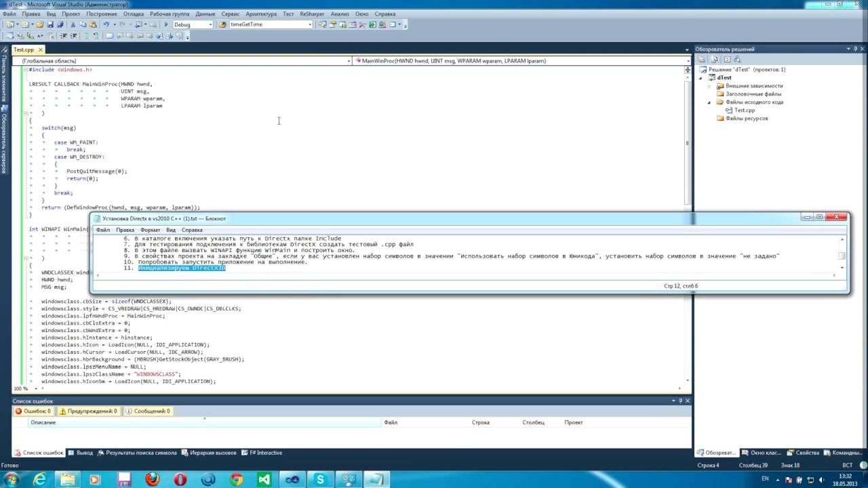
Task: Click Comment Selection icon in text toolbar
Action: pyautogui.click(x=86, y=35)
